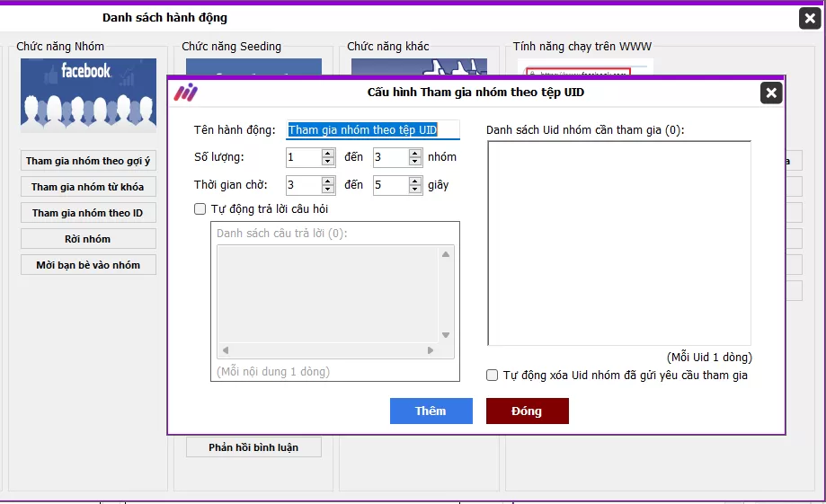Focus the Tên hành động text field

coord(372,130)
